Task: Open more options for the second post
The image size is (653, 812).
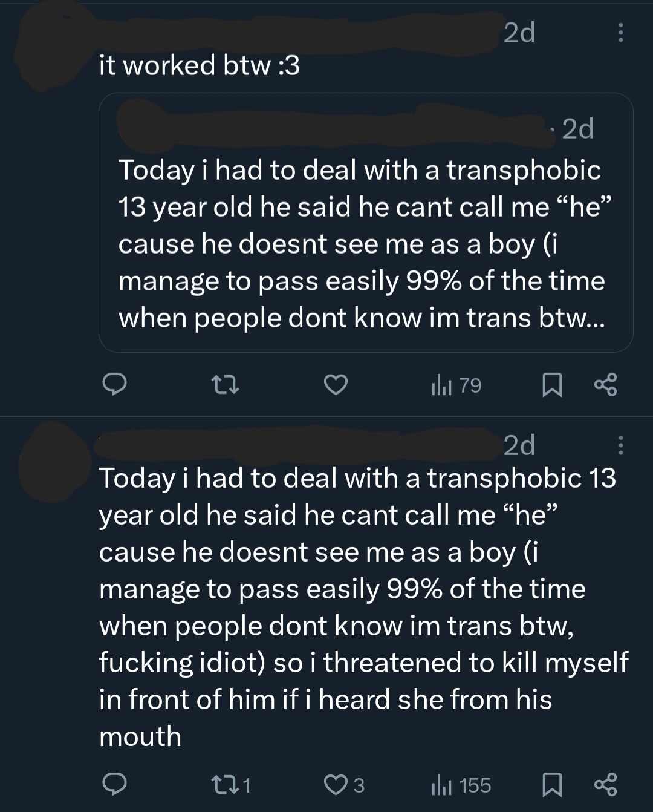Action: click(x=620, y=445)
